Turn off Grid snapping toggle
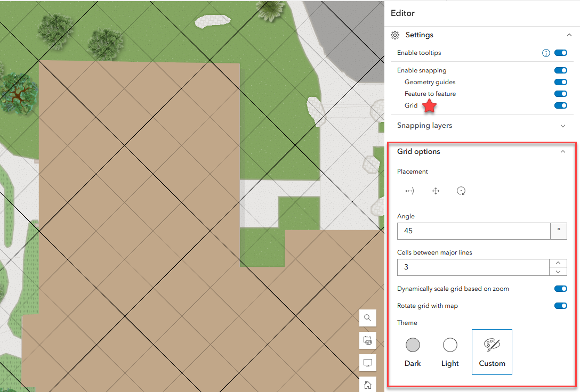 point(561,105)
